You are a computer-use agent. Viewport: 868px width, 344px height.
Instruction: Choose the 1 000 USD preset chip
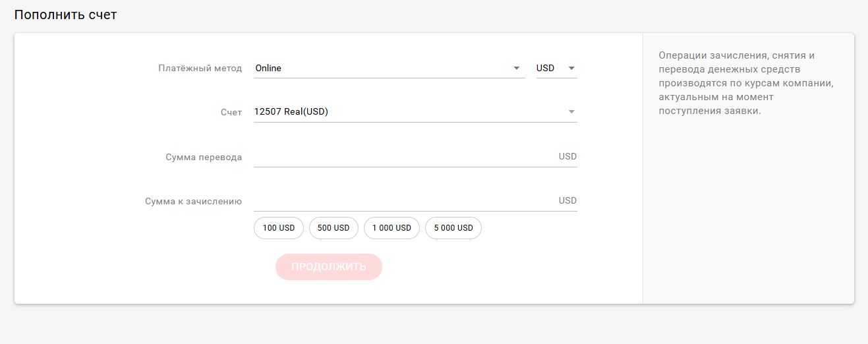pyautogui.click(x=391, y=228)
